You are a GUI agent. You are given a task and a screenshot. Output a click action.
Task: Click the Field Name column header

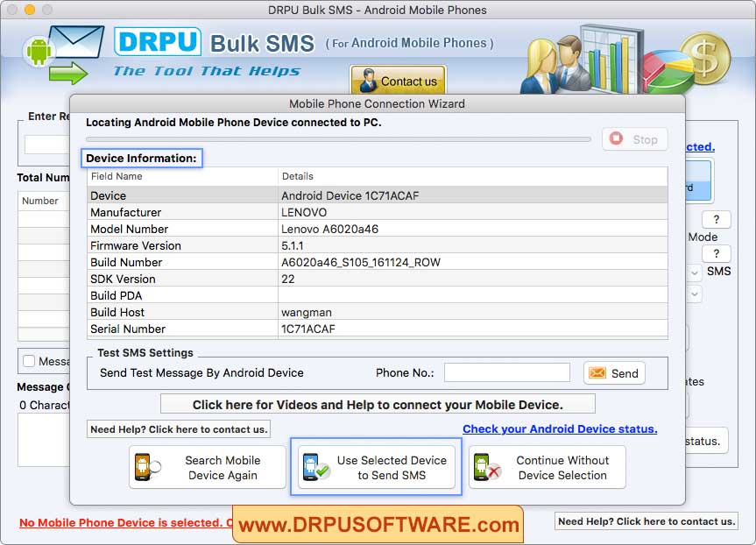[x=182, y=176]
